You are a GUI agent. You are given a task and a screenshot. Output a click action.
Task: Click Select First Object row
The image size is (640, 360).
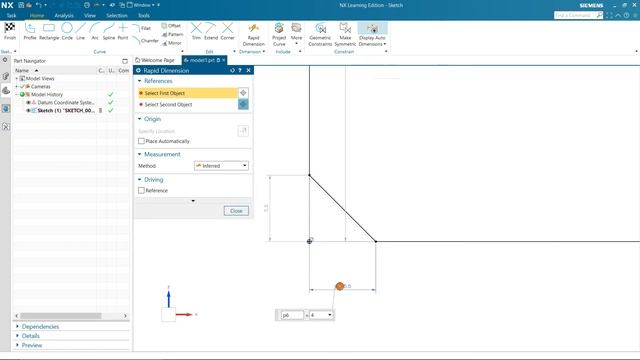tap(188, 93)
